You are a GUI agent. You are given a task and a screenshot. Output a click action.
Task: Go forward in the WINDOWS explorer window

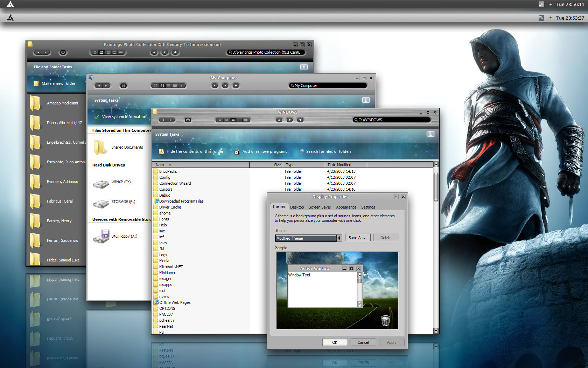click(x=171, y=120)
